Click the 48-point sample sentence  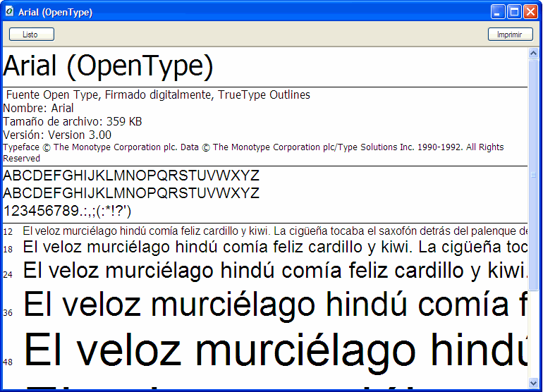click(x=275, y=352)
